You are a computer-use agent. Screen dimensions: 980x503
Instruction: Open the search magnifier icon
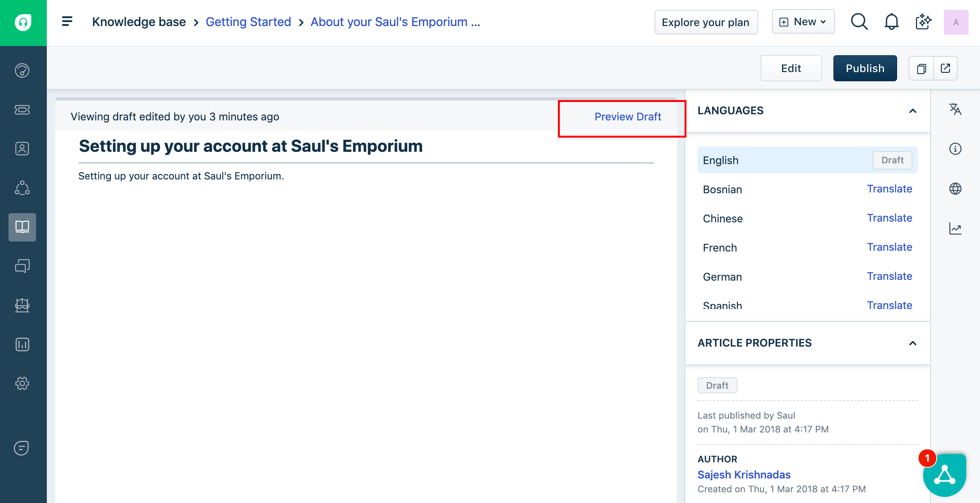coord(859,22)
